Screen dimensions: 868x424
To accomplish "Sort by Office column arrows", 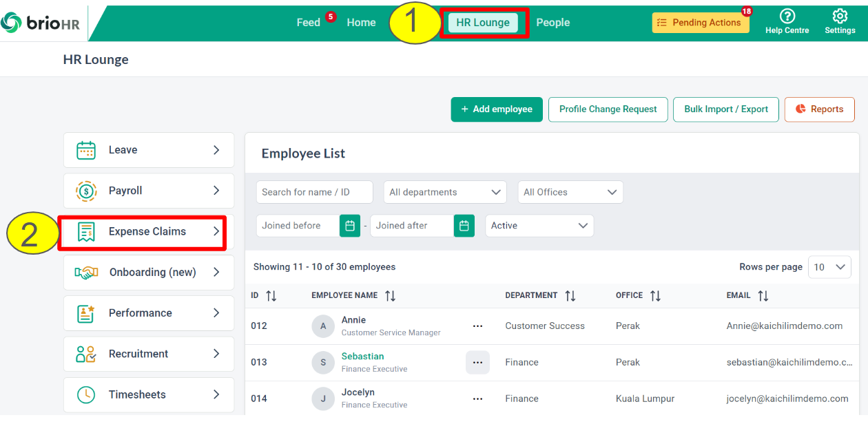I will [x=655, y=296].
